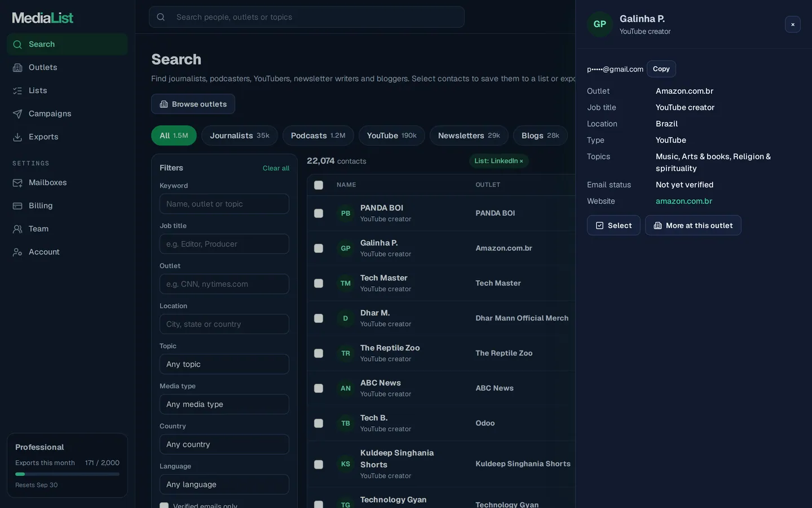Image resolution: width=812 pixels, height=508 pixels.
Task: Open Outlets via its building icon
Action: pyautogui.click(x=17, y=68)
